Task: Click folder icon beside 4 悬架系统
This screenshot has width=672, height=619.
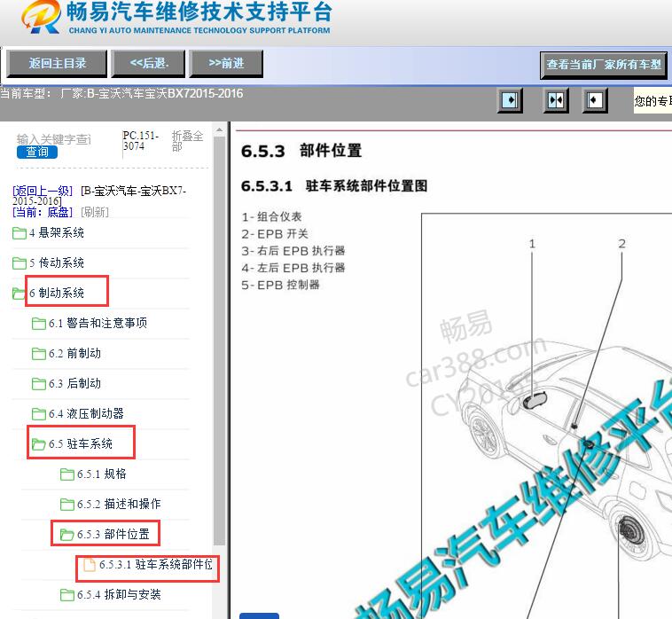Action: click(20, 233)
